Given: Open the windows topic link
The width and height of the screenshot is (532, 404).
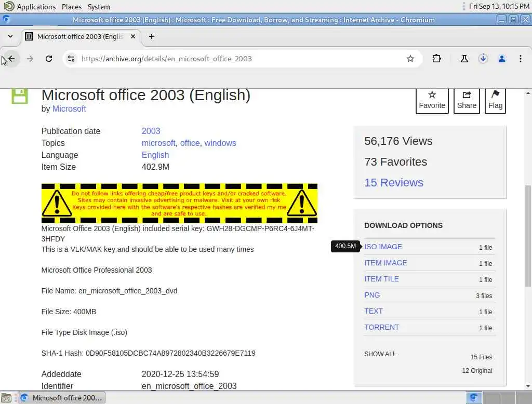Looking at the screenshot, I should pyautogui.click(x=220, y=143).
